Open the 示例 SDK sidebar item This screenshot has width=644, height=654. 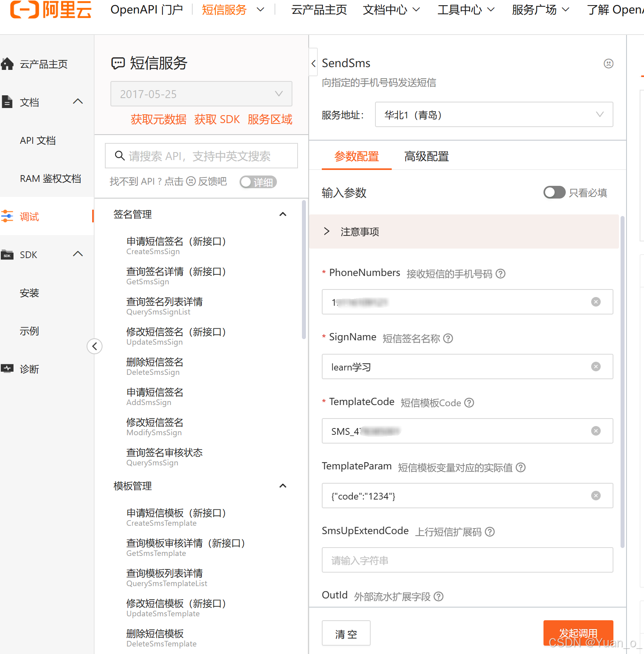point(29,331)
